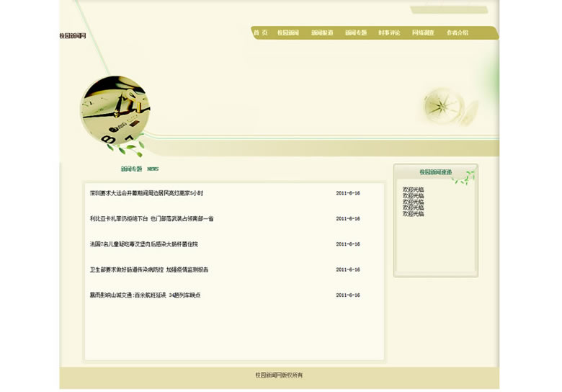The image size is (562, 392).
Task: Select 新闻报道 in the navigation bar
Action: point(322,33)
